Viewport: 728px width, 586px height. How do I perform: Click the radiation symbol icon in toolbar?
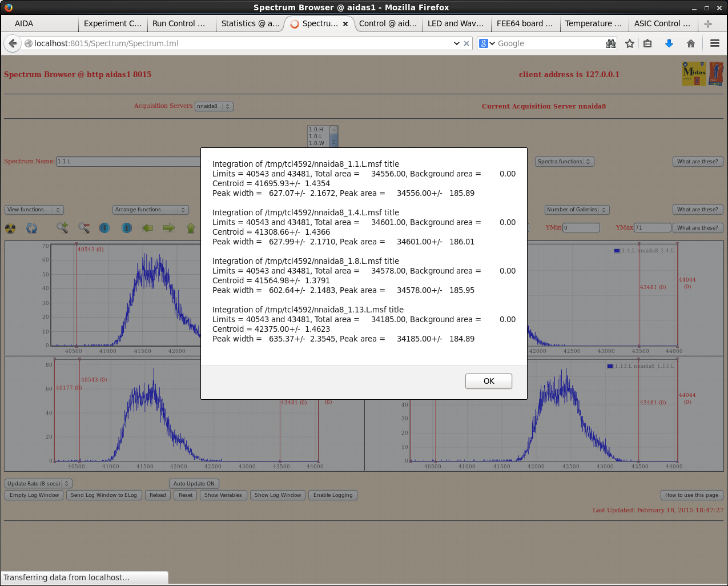(10, 228)
